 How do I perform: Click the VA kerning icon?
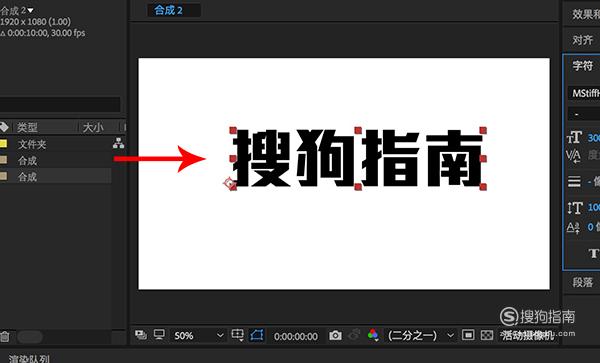pyautogui.click(x=574, y=156)
